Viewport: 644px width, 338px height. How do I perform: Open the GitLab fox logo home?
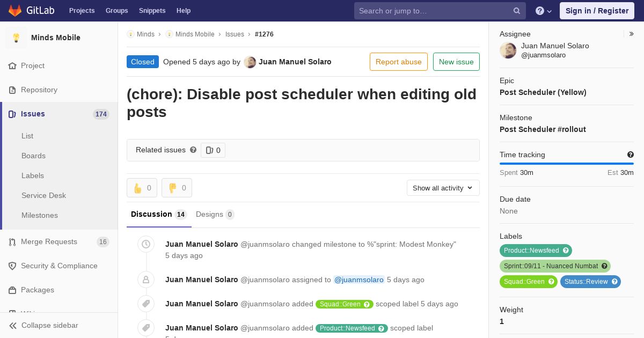15,10
